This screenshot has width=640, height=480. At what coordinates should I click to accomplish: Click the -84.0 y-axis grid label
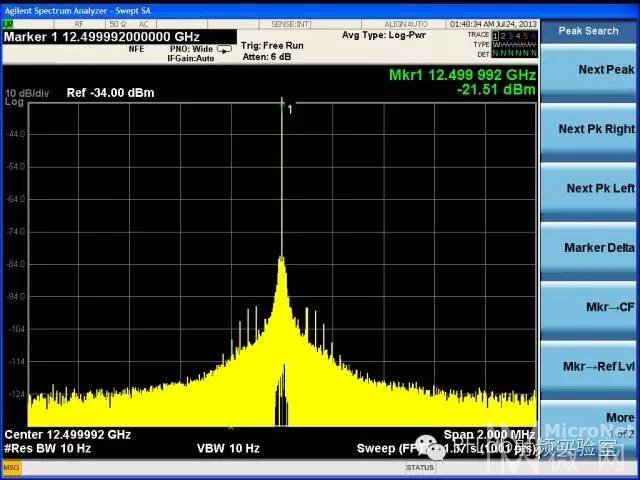tap(16, 264)
